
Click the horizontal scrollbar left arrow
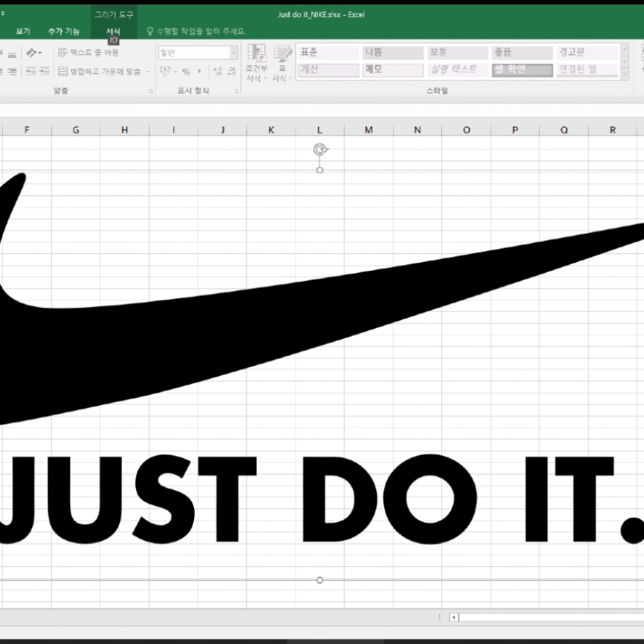pos(454,617)
